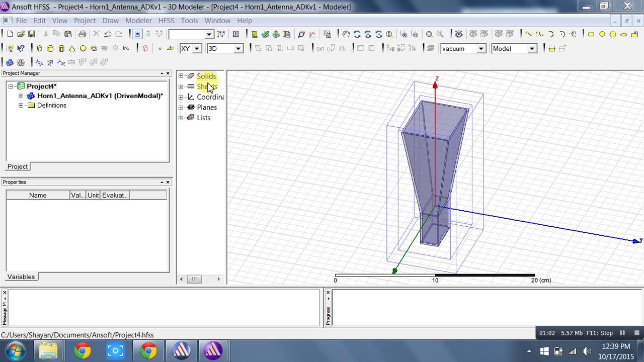Click the New project icon
644x362 pixels.
10,34
